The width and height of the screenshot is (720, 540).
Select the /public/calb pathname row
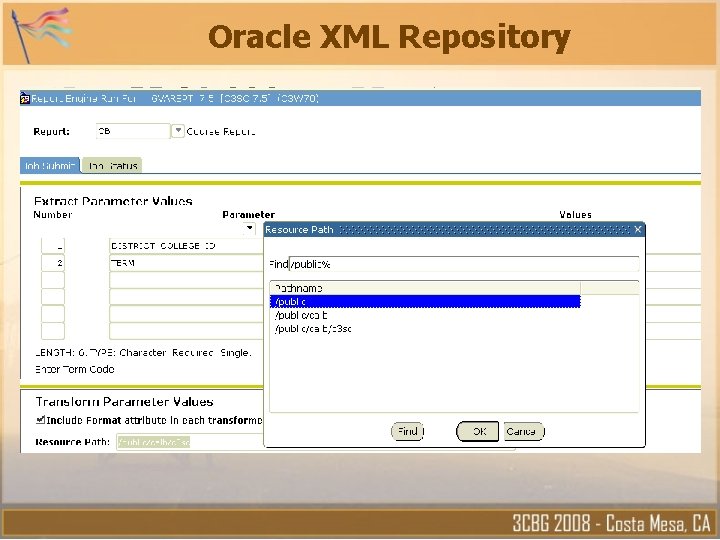425,315
